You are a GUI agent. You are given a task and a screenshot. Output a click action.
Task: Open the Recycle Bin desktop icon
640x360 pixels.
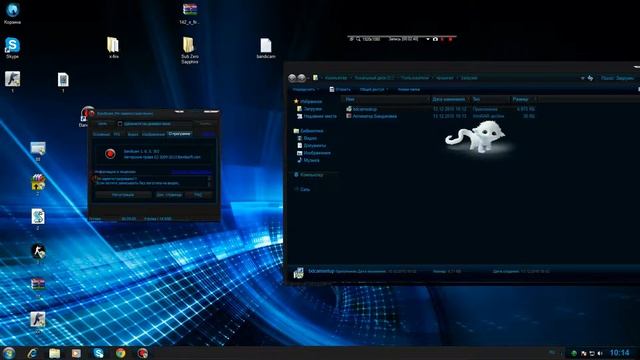(x=13, y=13)
